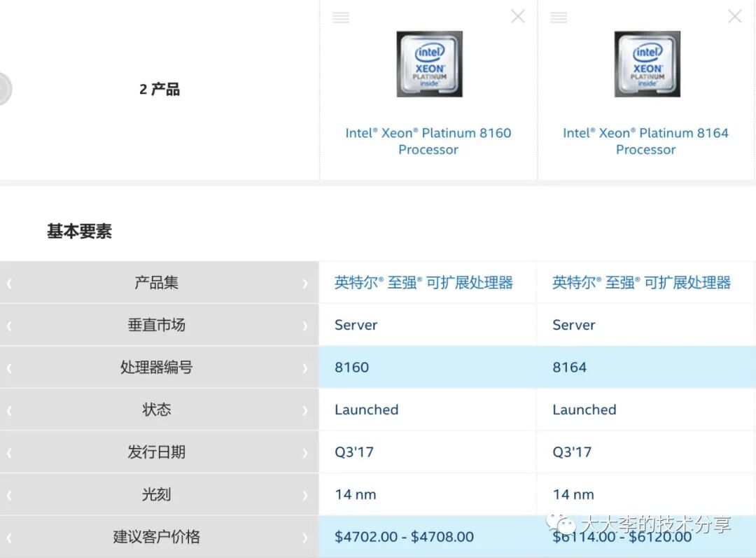This screenshot has width=756, height=558.
Task: Open Intel Xeon Platinum 8164 Processor link
Action: tap(645, 141)
